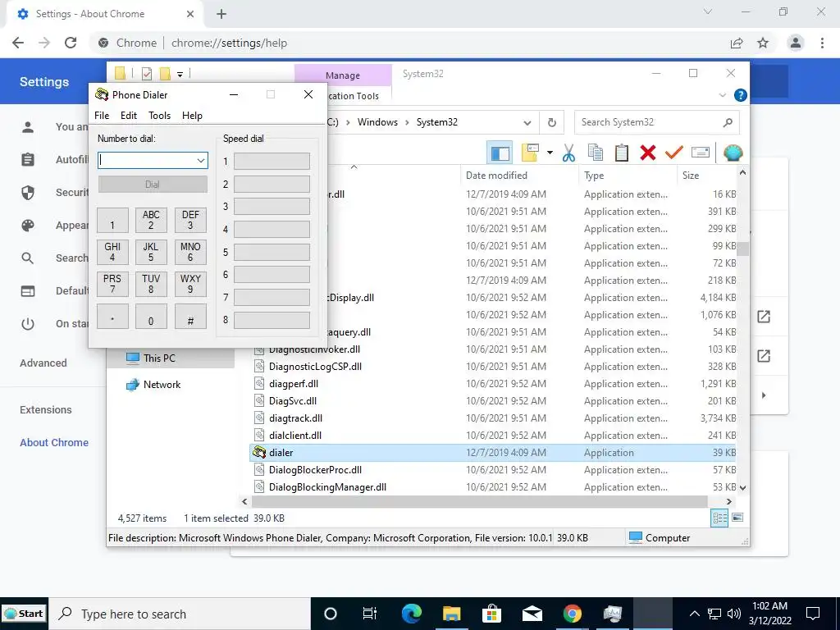This screenshot has width=840, height=630.
Task: Click the New item note icon in Explorer
Action: pos(530,153)
